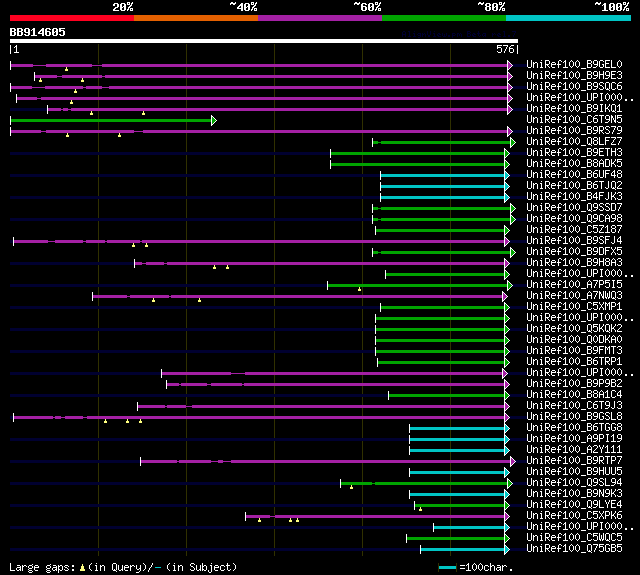The height and width of the screenshot is (575, 640).
Task: Click the purple ~60% identity legend segment
Action: [320, 18]
